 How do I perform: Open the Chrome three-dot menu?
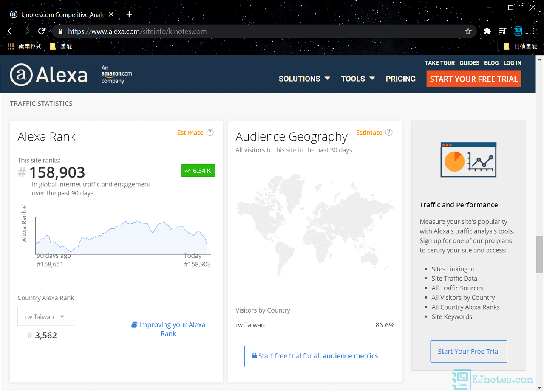pos(533,31)
